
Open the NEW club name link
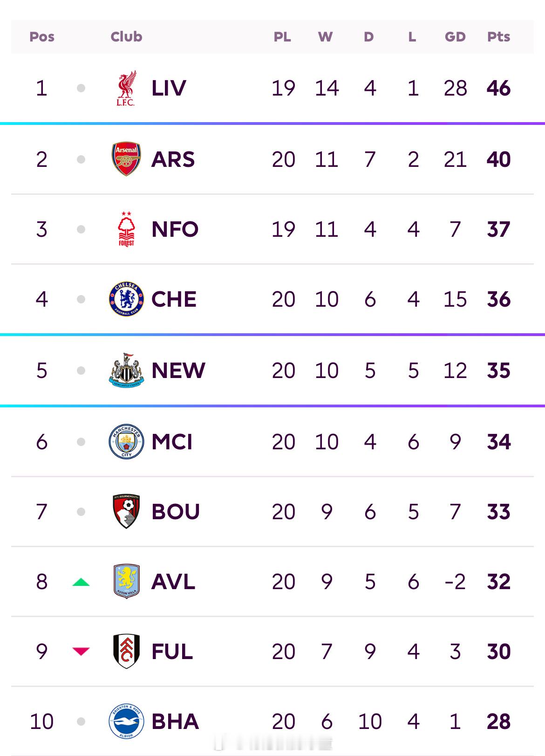(178, 371)
